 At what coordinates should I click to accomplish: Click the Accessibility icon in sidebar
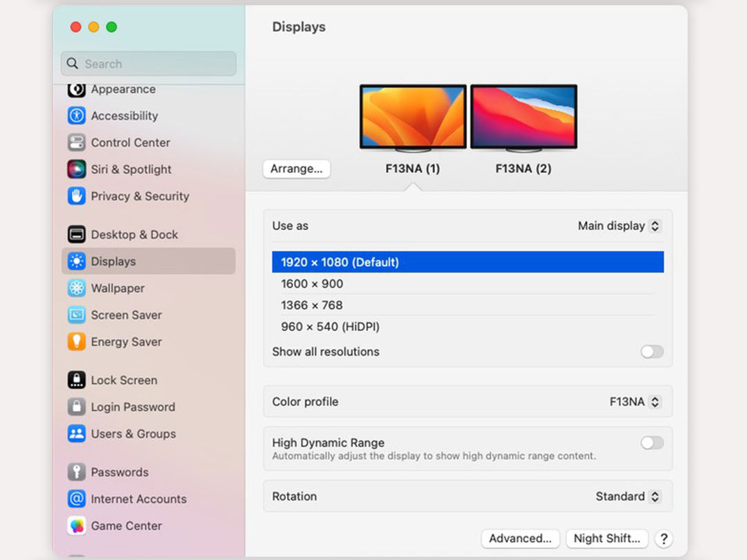(x=77, y=115)
